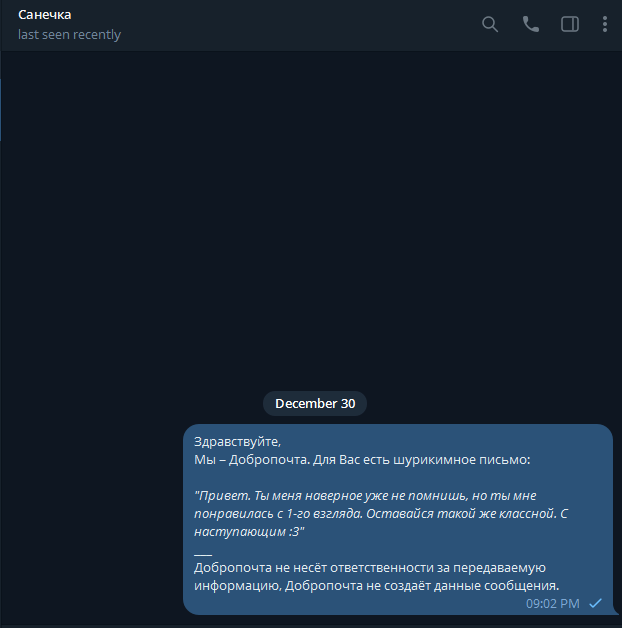622x628 pixels.
Task: Click the line mentioning шурикимное письмо
Action: 362,459
